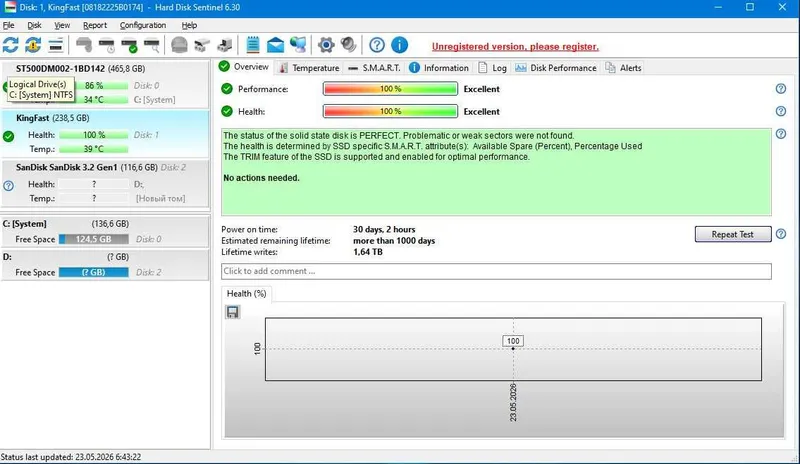Click the disk with clock toolbar icon
This screenshot has width=800, height=464.
pyautogui.click(x=107, y=45)
